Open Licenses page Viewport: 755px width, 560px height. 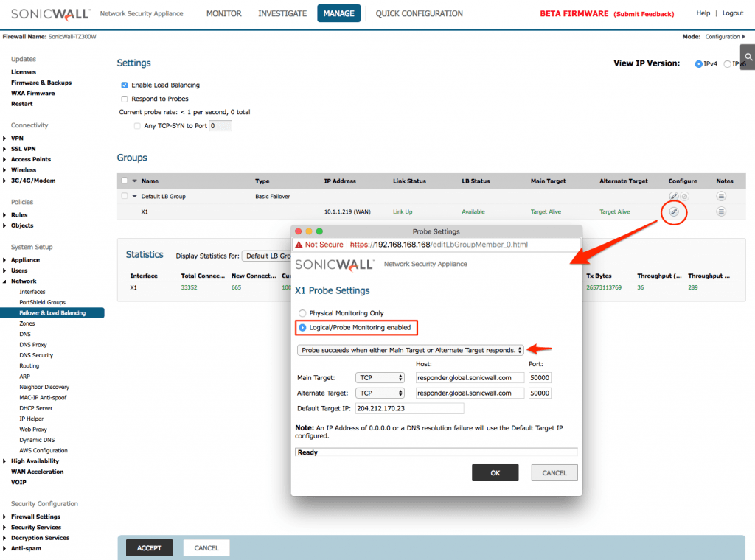tap(23, 71)
